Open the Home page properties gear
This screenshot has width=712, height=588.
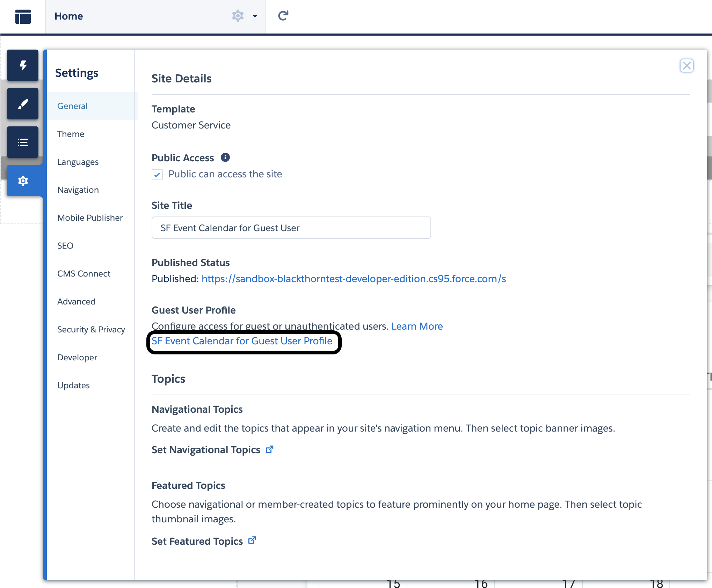click(238, 16)
